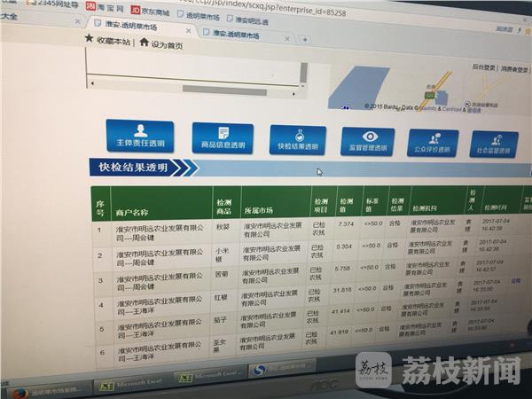Click the 收藏本站 star icon
Screen dimensions: 532x399
[90, 40]
